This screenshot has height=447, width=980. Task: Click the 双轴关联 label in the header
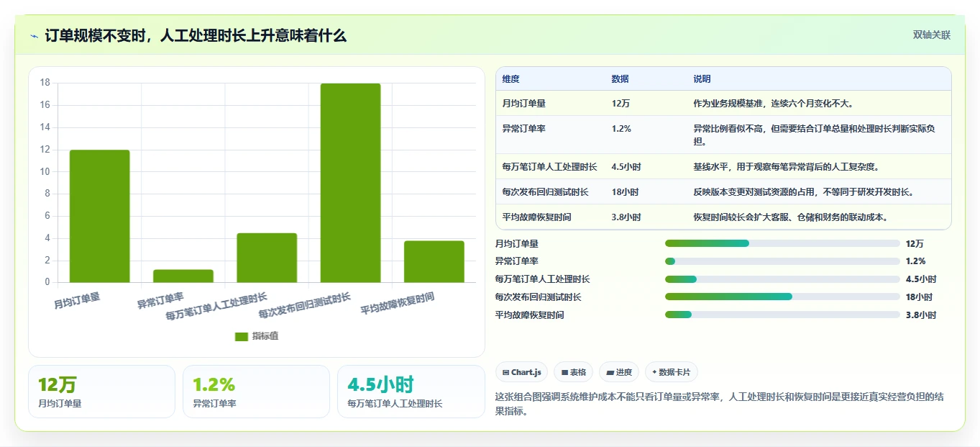tap(932, 35)
